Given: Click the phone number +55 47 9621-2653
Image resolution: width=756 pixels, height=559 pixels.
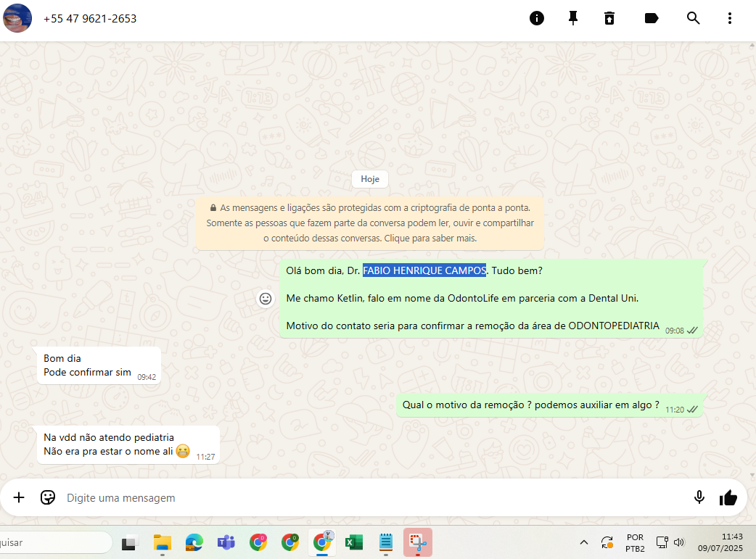Looking at the screenshot, I should click(x=90, y=19).
